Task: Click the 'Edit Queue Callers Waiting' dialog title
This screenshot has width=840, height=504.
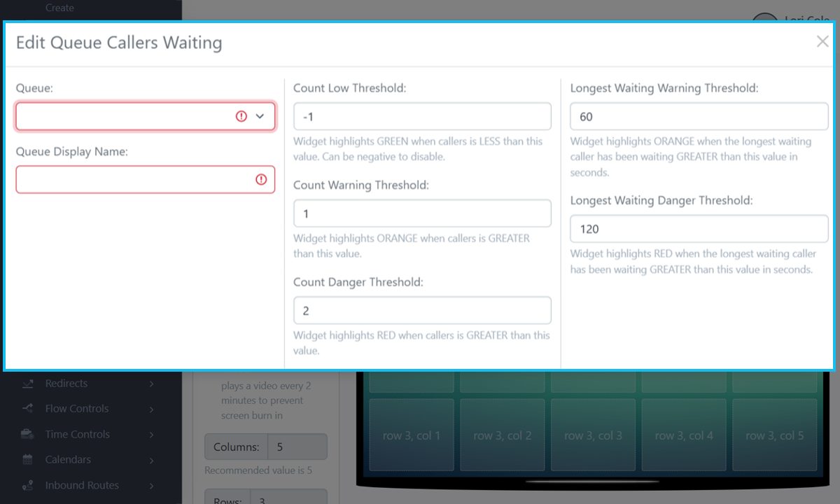Action: (119, 43)
